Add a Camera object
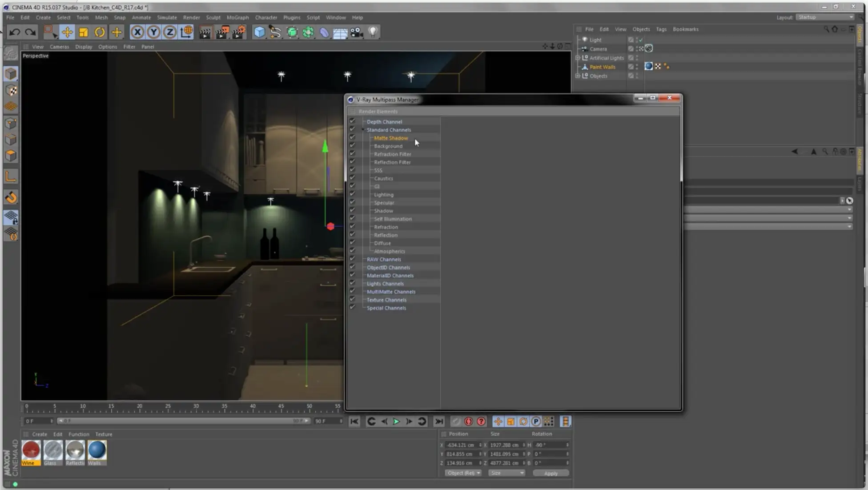 pos(356,32)
